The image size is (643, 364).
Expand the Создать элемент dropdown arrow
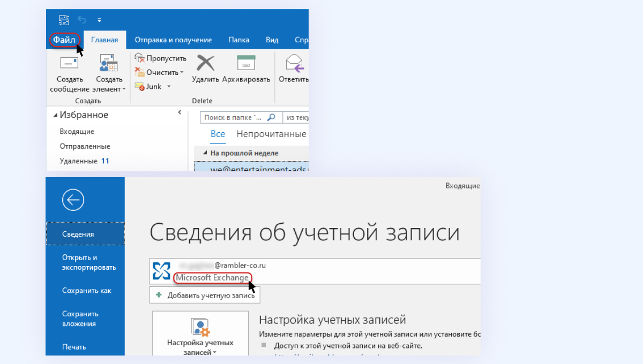(x=124, y=89)
